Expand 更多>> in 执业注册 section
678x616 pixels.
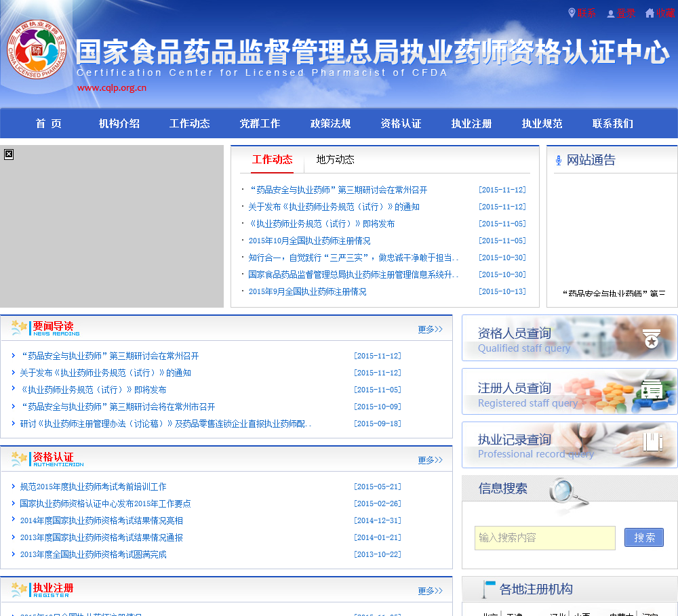pos(431,591)
